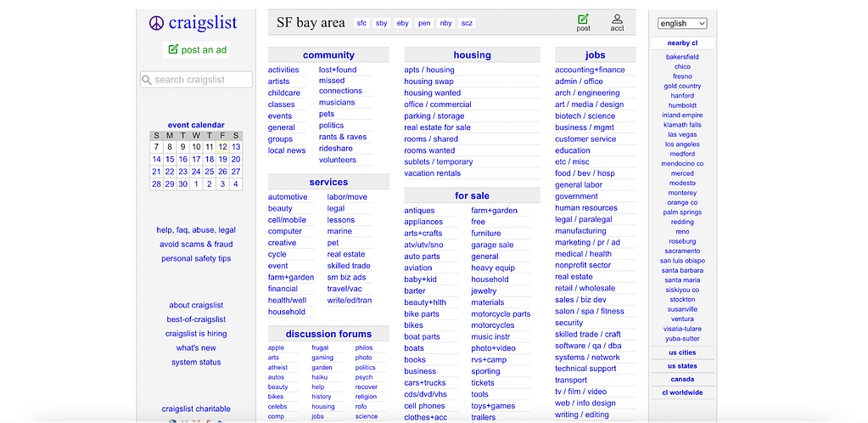Open the apple discussion forum
This screenshot has width=868, height=423.
coord(276,348)
